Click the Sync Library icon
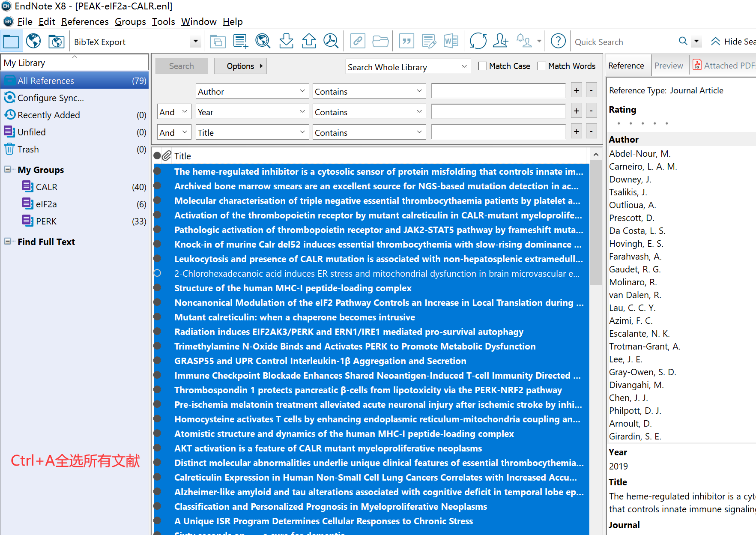The width and height of the screenshot is (756, 535). [478, 42]
